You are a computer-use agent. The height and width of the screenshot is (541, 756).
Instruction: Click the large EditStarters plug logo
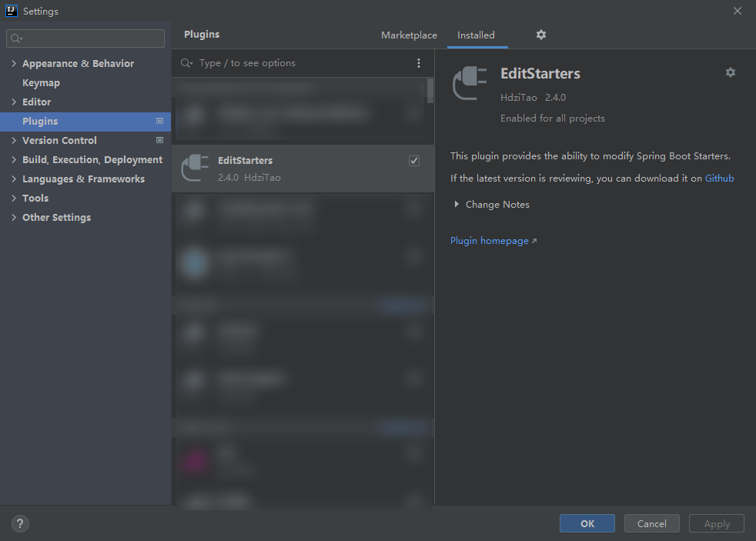click(x=470, y=83)
